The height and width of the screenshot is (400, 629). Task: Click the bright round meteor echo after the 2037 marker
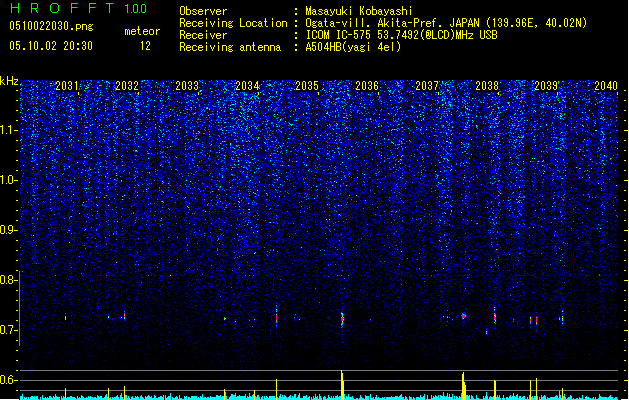464,316
